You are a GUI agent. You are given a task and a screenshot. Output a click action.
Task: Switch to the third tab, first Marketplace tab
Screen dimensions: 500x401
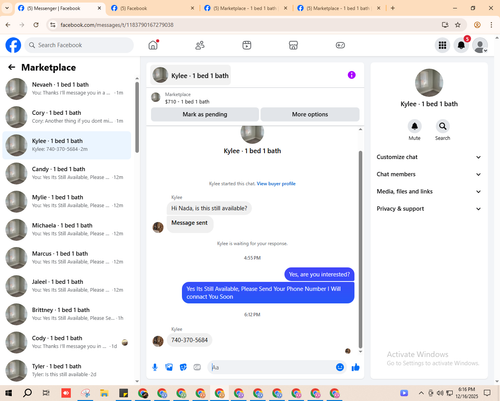pyautogui.click(x=246, y=8)
